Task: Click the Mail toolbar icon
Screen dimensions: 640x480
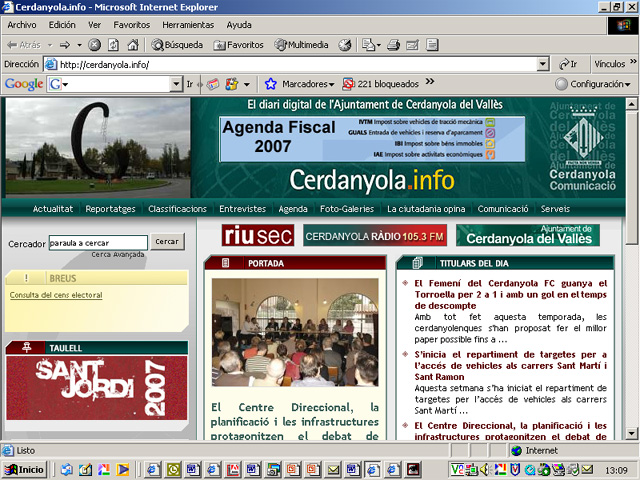Action: tap(368, 45)
